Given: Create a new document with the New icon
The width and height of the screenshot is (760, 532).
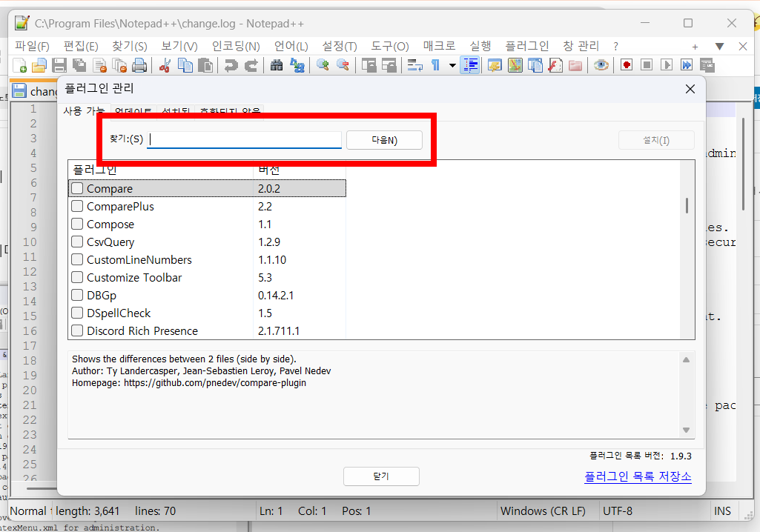Looking at the screenshot, I should (19, 65).
